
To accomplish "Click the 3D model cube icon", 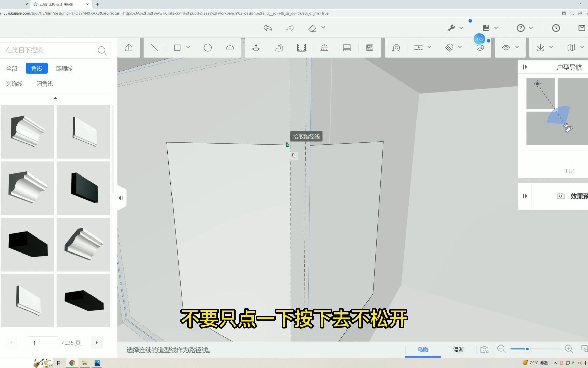I will tap(480, 48).
